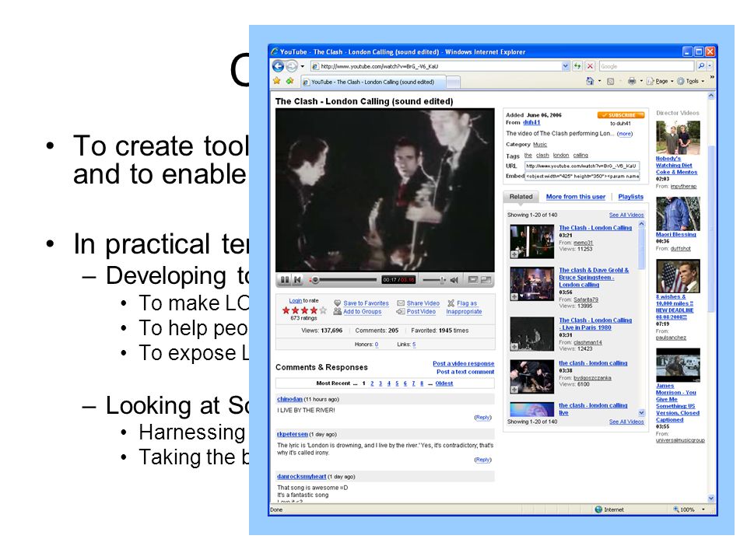Image resolution: width=747 pixels, height=560 pixels.
Task: Click the search magnifier icon
Action: tap(701, 66)
